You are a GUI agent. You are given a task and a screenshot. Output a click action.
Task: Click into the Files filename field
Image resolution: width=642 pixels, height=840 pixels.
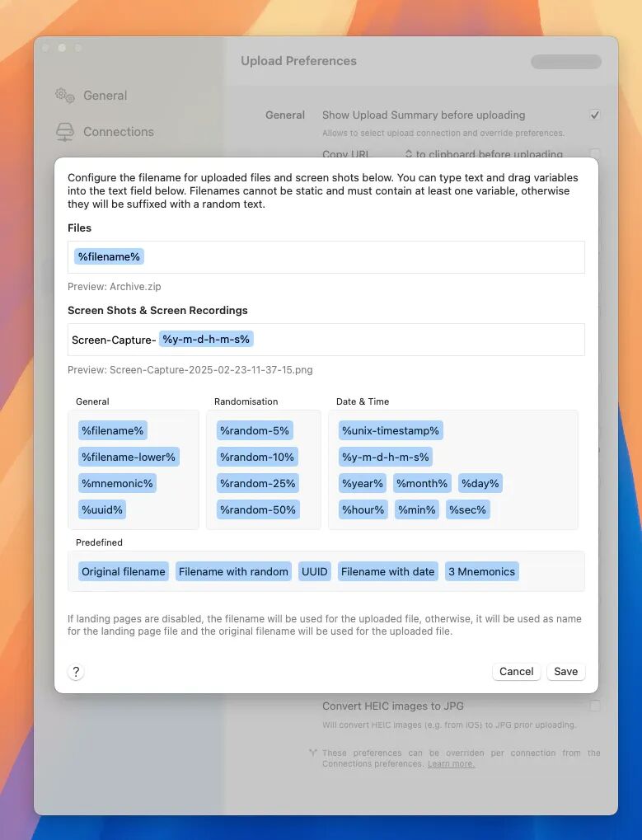click(x=326, y=257)
